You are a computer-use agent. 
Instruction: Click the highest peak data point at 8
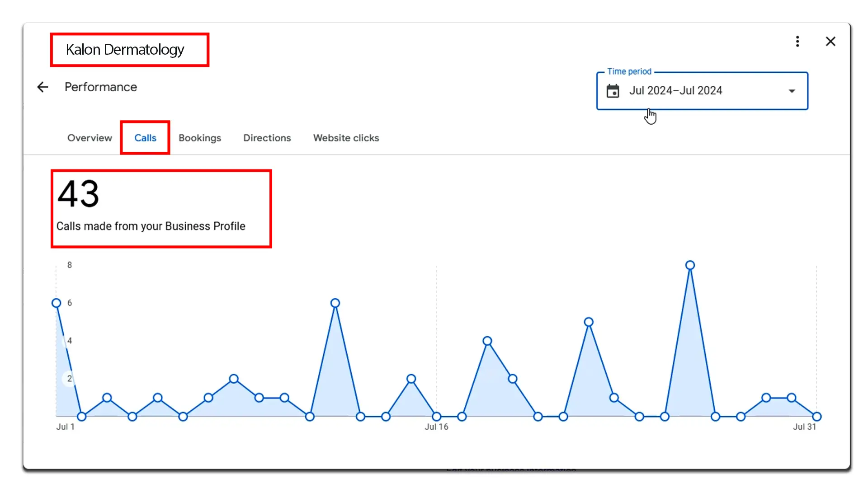[690, 265]
